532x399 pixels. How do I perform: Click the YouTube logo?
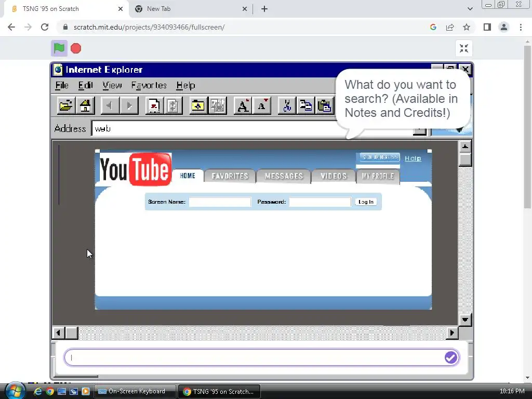[x=136, y=169]
